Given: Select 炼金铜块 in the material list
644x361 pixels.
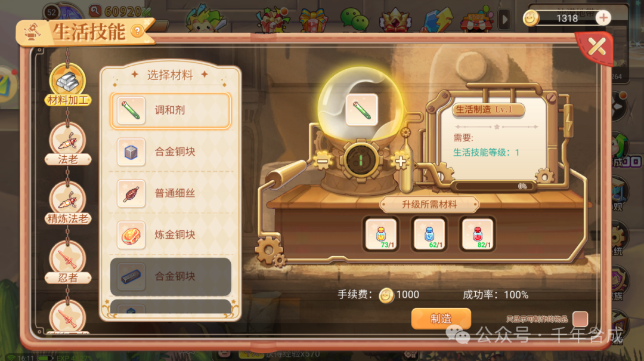Looking at the screenshot, I should click(171, 235).
